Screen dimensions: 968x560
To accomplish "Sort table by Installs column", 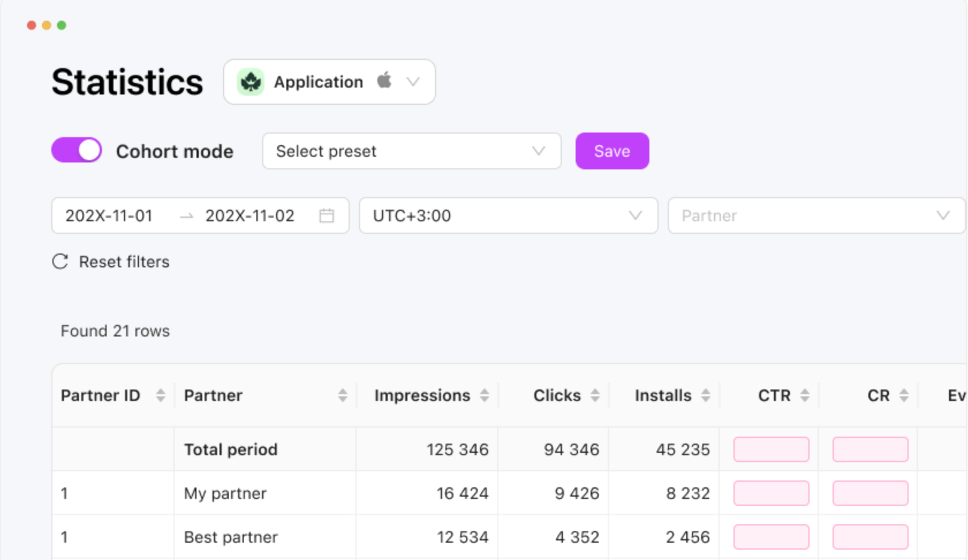I will [x=706, y=395].
